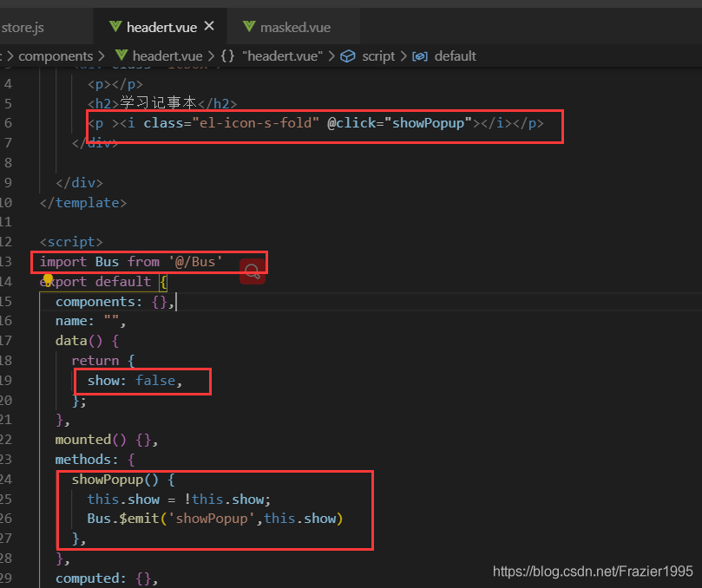Place cursor on showPopup method name
Viewport: 702px width, 588px height.
[x=108, y=480]
